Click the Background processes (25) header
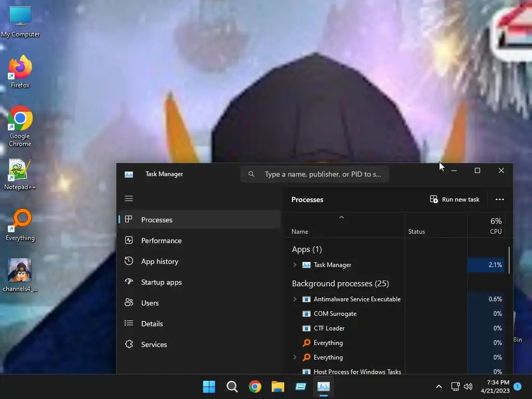Viewport: 532px width, 399px height. click(x=340, y=283)
